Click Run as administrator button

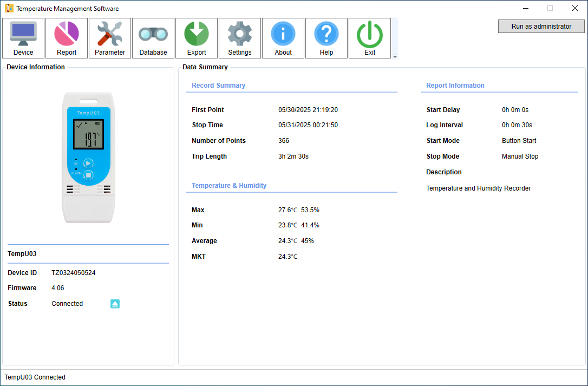click(541, 27)
